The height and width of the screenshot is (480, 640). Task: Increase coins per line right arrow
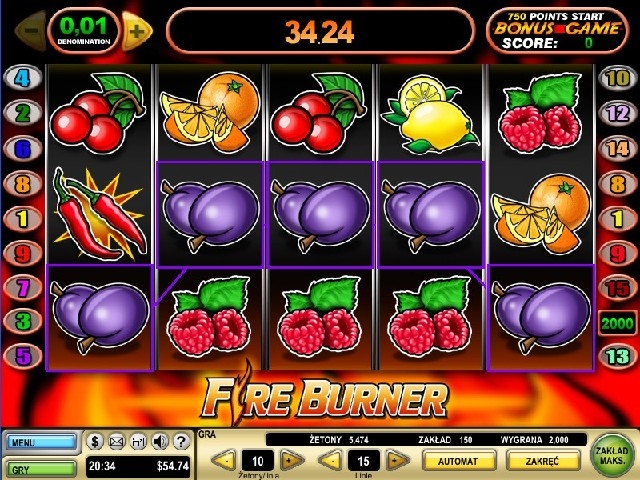[291, 461]
